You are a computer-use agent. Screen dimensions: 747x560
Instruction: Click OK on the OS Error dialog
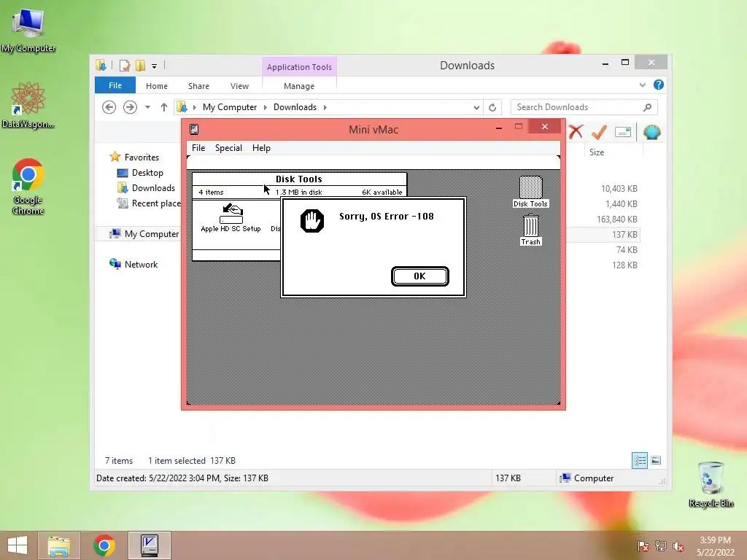(x=419, y=276)
